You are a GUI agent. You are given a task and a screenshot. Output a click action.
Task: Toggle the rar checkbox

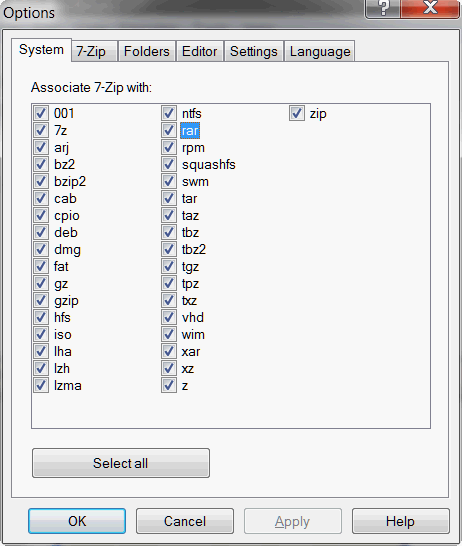[x=169, y=130]
